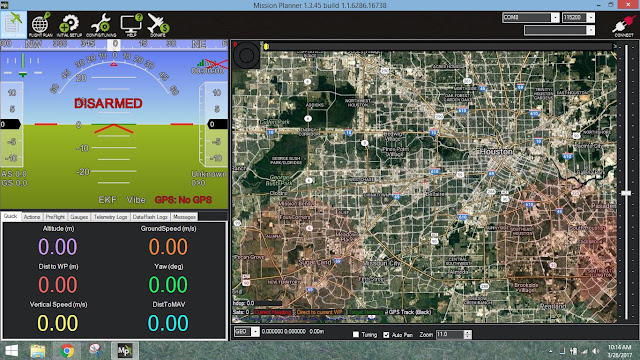Open the Help monitor icon
This screenshot has width=640, height=360.
131,24
